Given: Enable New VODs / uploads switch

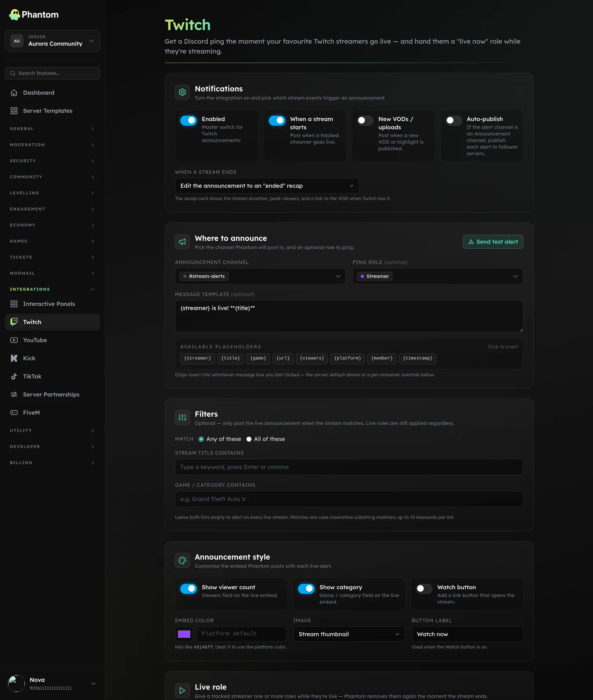Looking at the screenshot, I should [x=365, y=120].
